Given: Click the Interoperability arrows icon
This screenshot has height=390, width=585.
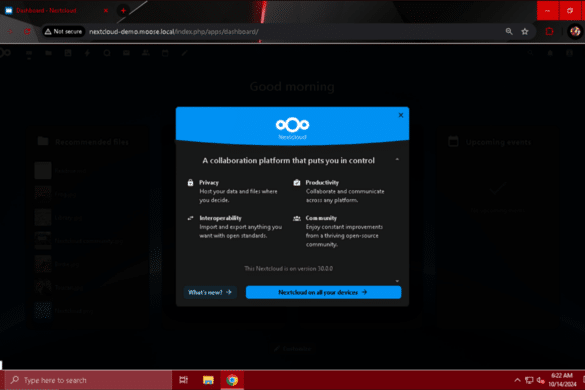Looking at the screenshot, I should (190, 218).
